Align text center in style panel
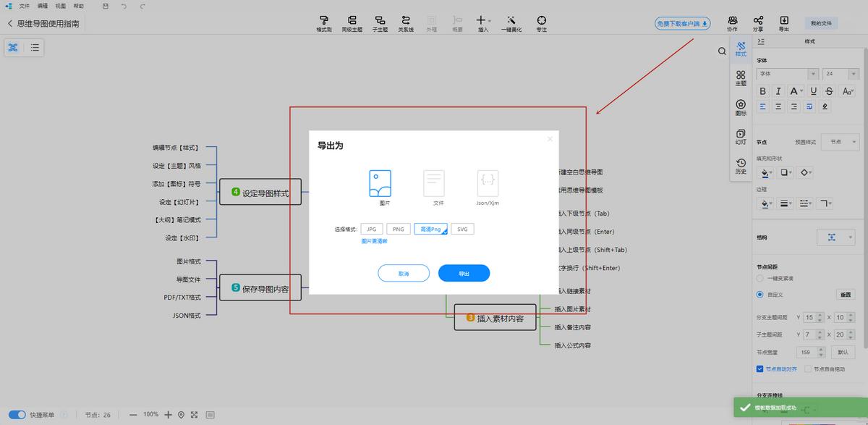The image size is (868, 425). coord(778,106)
